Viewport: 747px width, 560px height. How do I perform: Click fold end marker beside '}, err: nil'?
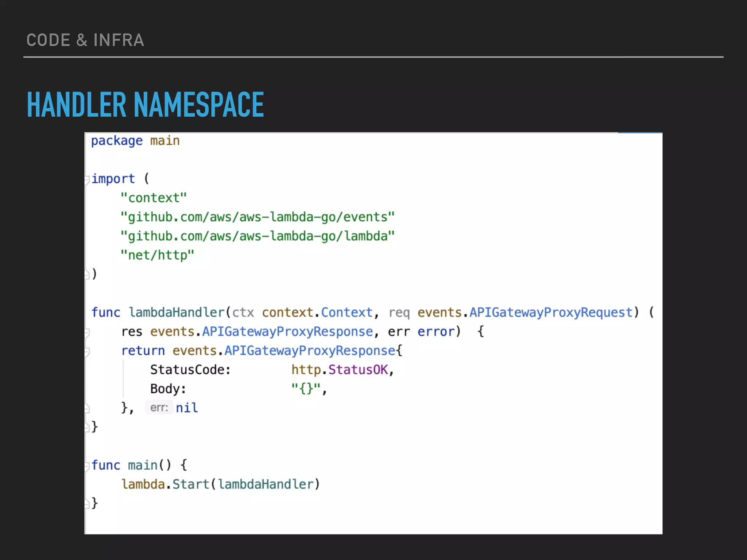(87, 409)
